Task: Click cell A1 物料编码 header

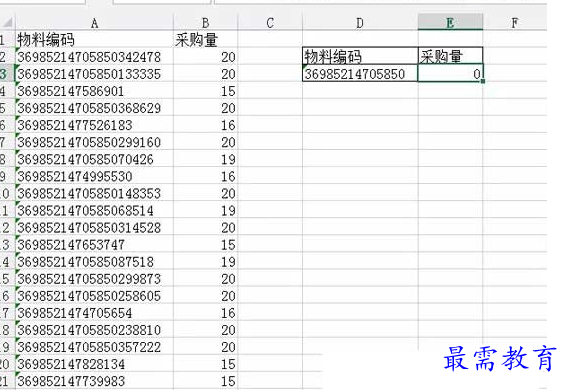Action: click(x=94, y=39)
